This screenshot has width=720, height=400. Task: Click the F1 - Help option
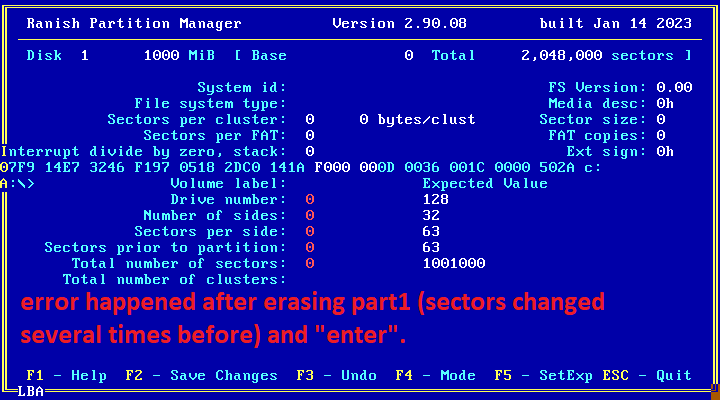pyautogui.click(x=67, y=376)
